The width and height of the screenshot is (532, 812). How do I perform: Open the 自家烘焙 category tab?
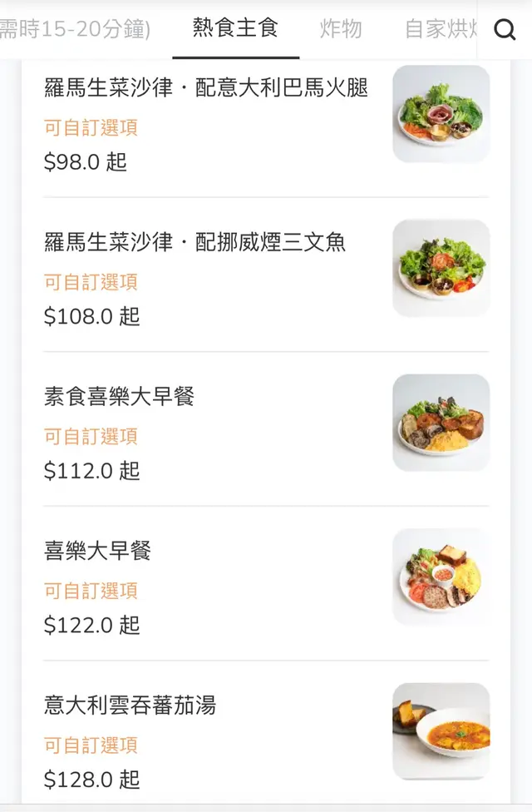tap(441, 29)
